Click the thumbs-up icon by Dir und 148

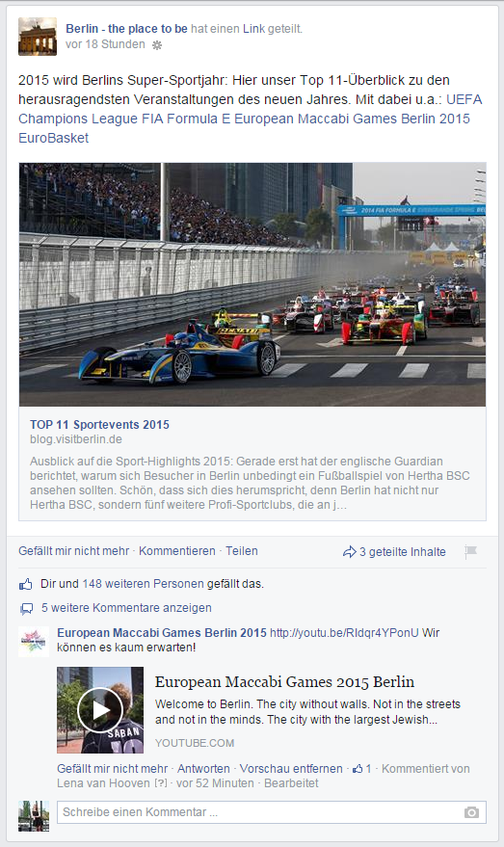[26, 584]
